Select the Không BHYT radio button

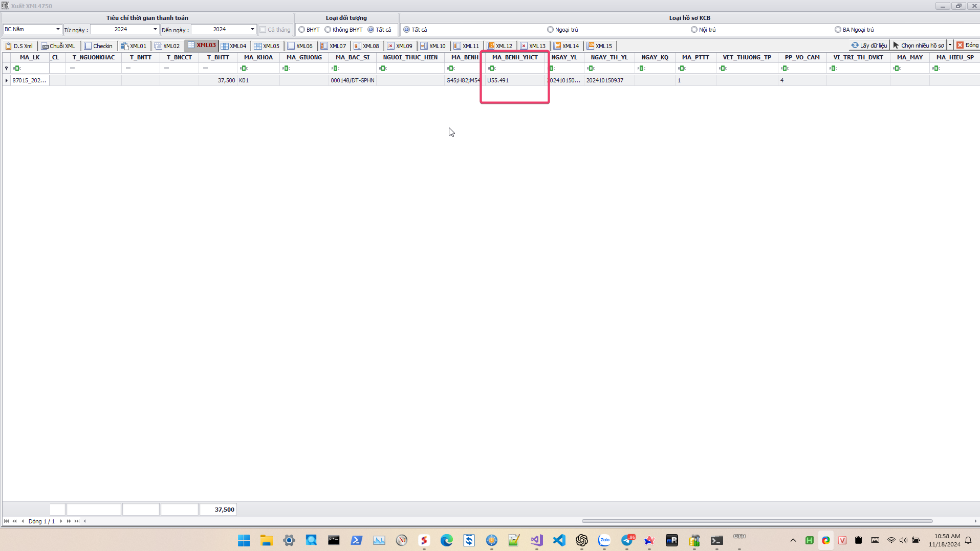click(x=328, y=30)
